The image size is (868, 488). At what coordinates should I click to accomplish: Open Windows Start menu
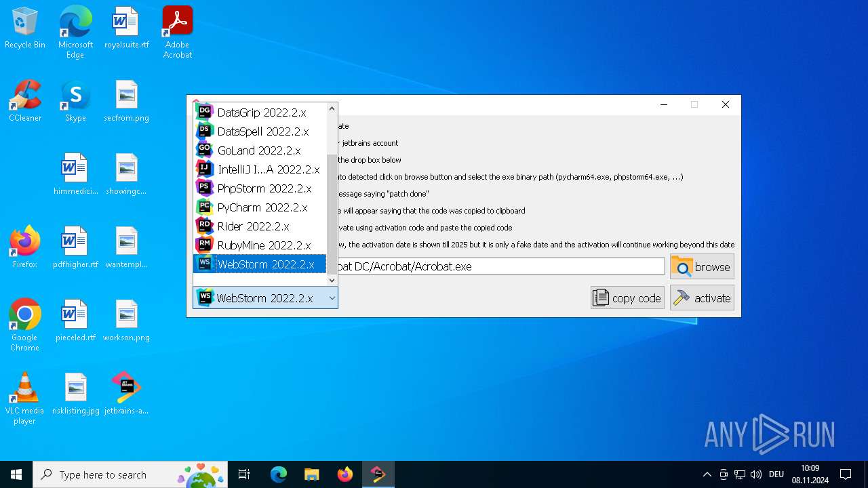16,474
